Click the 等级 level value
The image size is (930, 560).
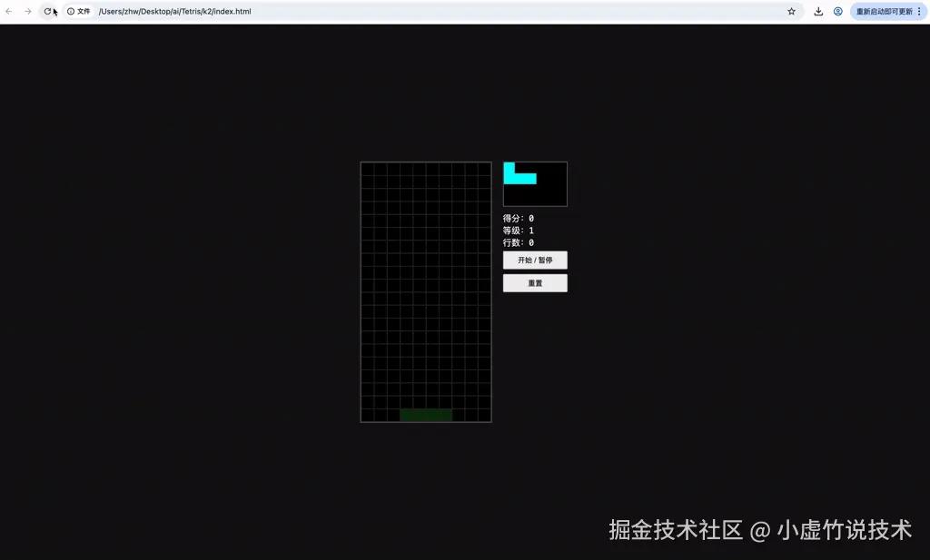tap(531, 231)
